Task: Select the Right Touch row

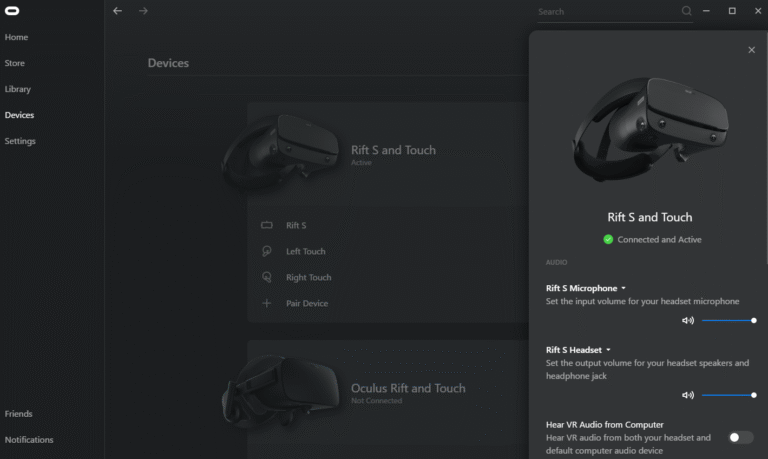Action: (388, 277)
